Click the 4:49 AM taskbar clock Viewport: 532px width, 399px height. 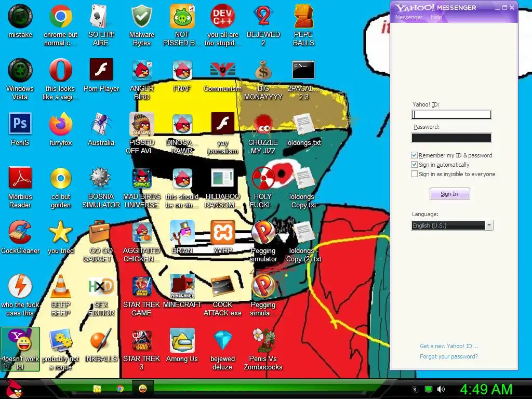click(486, 389)
